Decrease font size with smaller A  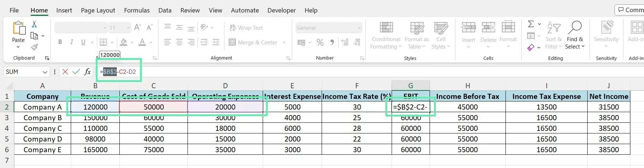coord(149,28)
